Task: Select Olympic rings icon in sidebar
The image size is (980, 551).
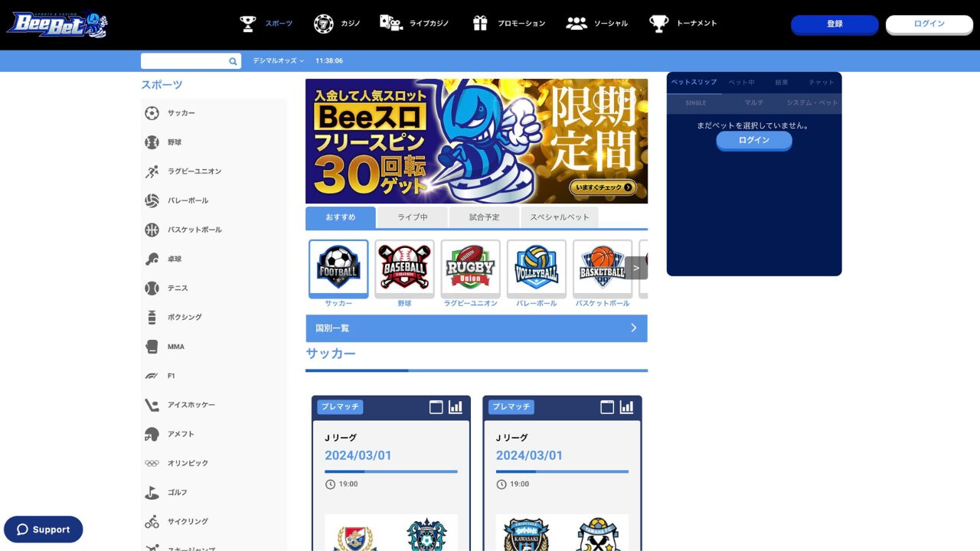Action: click(x=152, y=463)
